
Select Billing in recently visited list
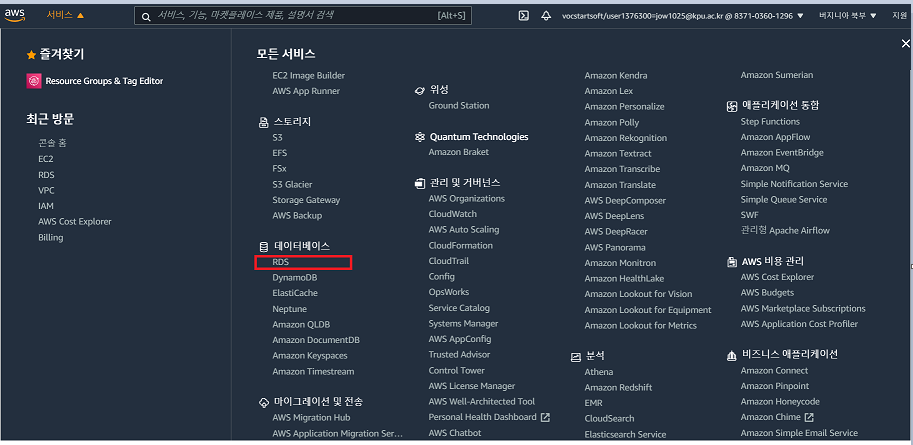click(51, 238)
